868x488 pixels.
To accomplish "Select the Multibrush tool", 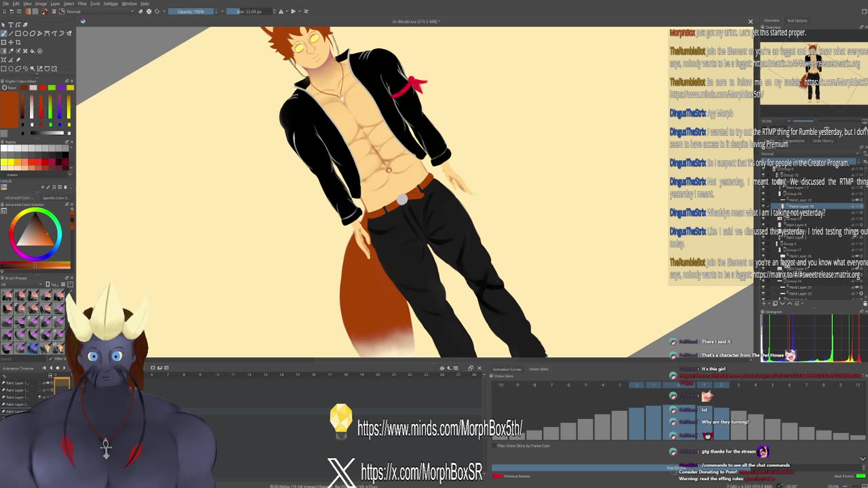I will click(68, 33).
